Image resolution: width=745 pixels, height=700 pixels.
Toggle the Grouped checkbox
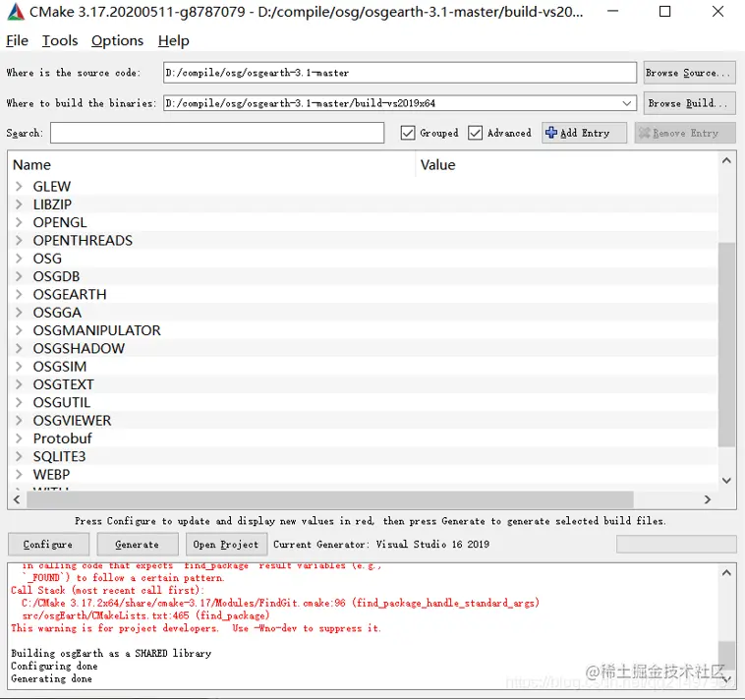coord(408,133)
